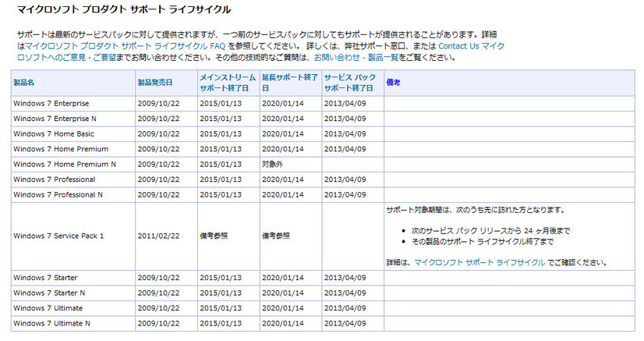The width and height of the screenshot is (644, 341).
Task: Click bullet その製品のサポート ライフサイクル終了まで
Action: click(x=483, y=242)
